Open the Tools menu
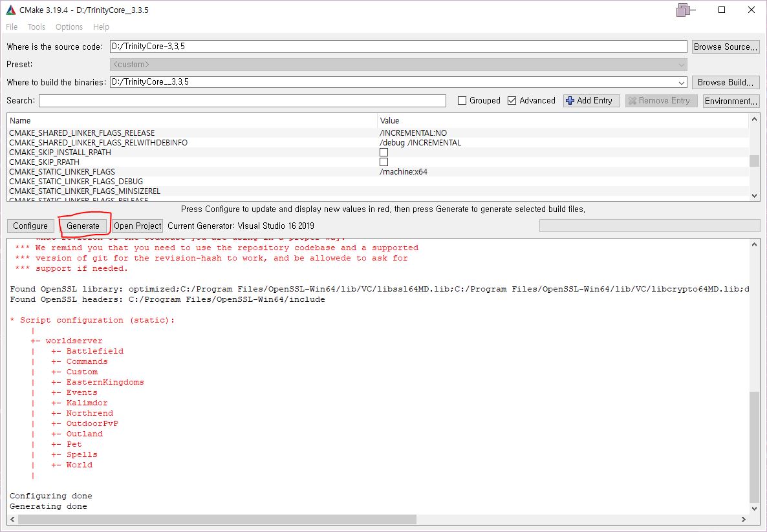The width and height of the screenshot is (767, 532). (x=36, y=27)
